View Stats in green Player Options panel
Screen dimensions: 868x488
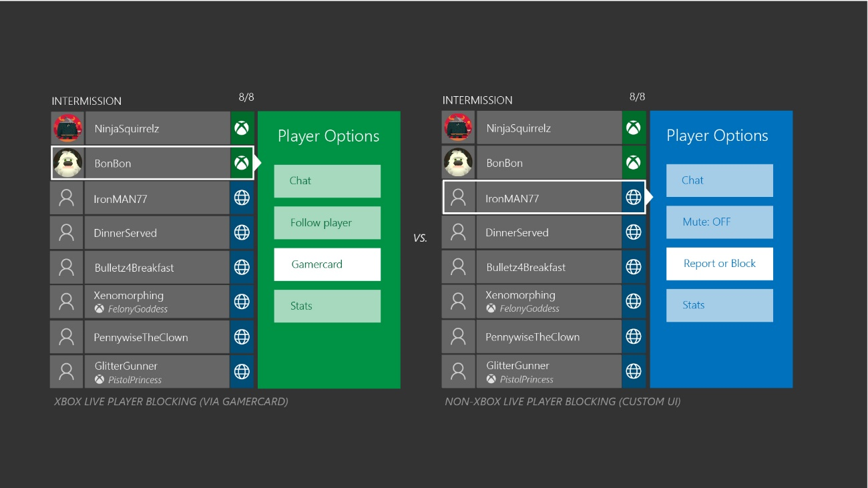click(x=327, y=306)
